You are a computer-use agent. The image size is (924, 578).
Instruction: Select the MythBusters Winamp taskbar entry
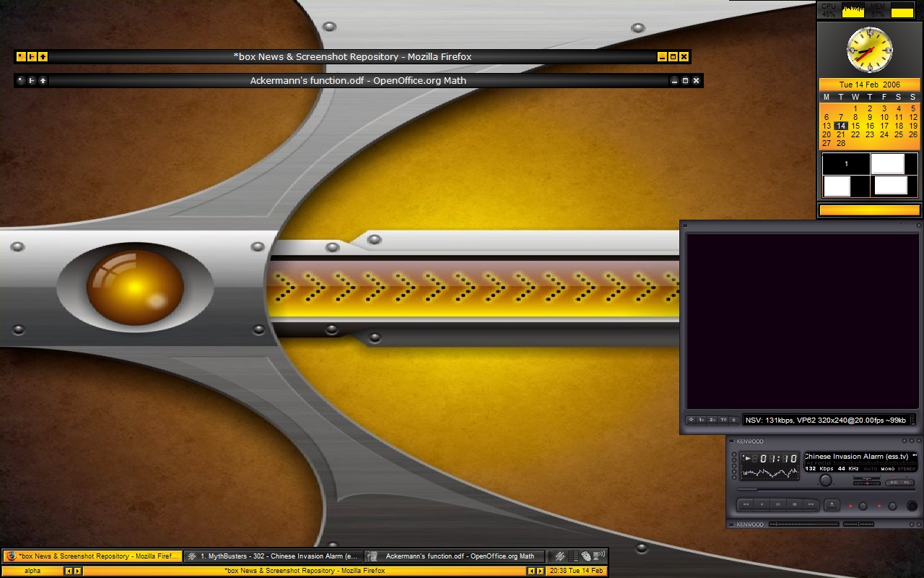click(x=273, y=556)
